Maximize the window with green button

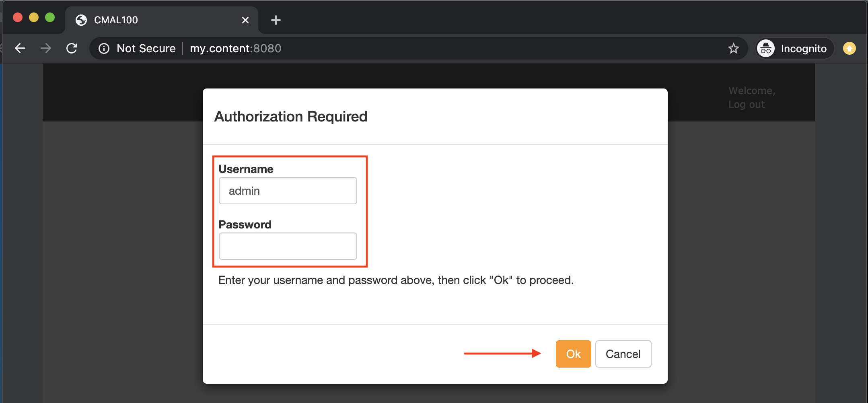pos(50,18)
